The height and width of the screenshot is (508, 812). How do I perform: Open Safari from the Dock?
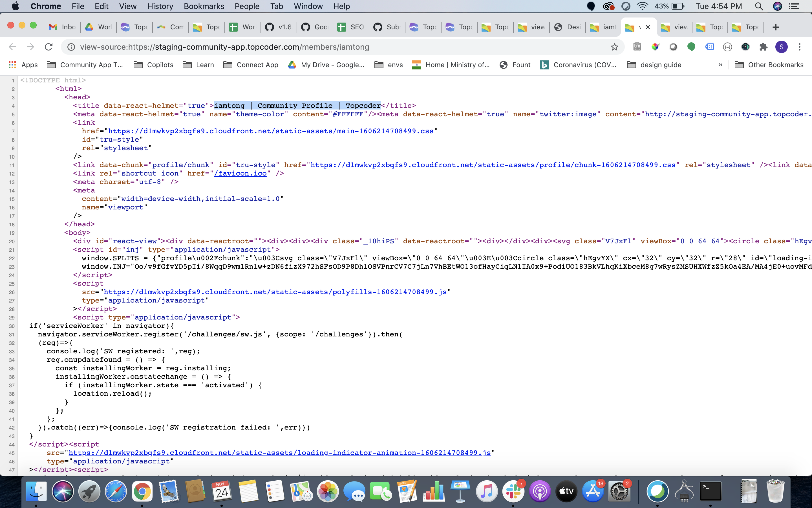point(116,491)
